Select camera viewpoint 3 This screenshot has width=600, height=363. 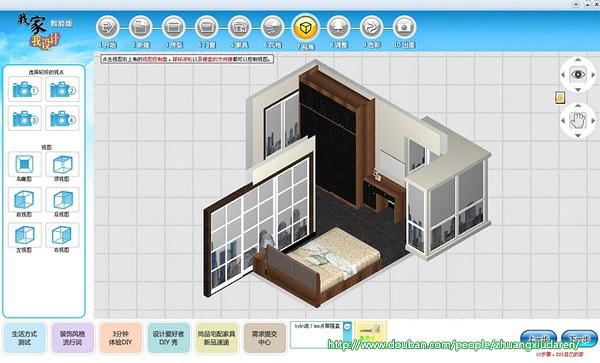pos(25,118)
